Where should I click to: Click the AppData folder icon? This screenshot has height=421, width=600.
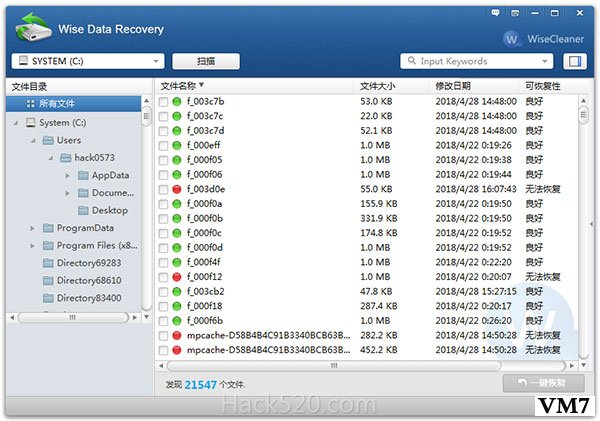(83, 175)
